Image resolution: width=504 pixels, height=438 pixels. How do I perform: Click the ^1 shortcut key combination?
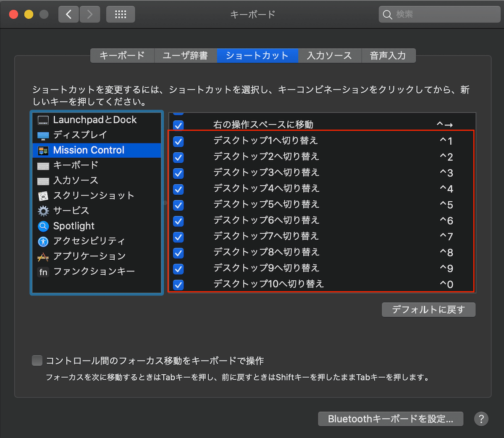446,141
